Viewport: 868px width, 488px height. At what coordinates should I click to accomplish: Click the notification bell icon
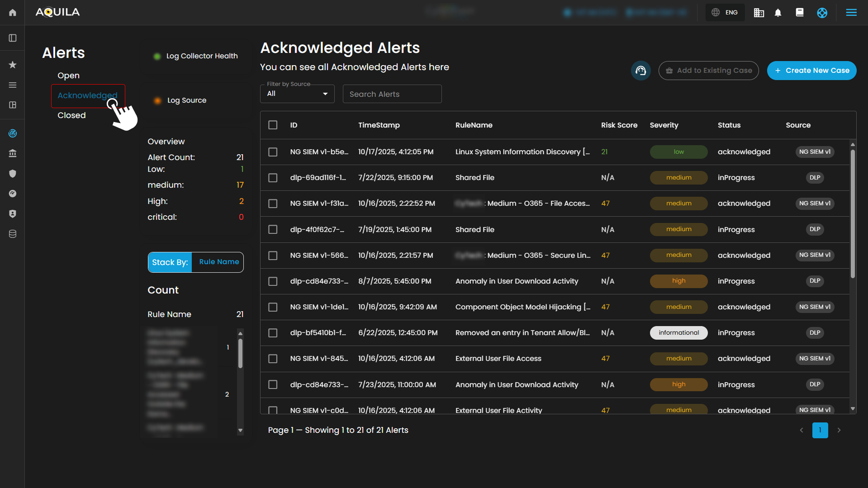click(778, 13)
